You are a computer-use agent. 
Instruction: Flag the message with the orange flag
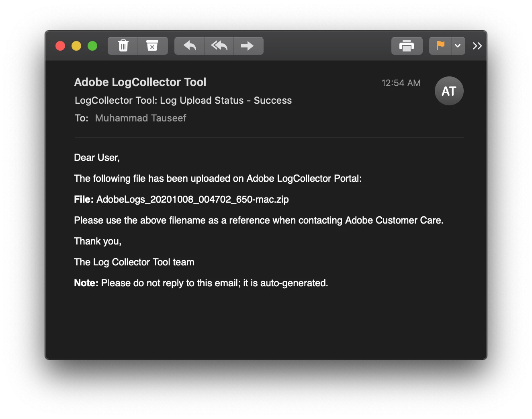tap(440, 46)
